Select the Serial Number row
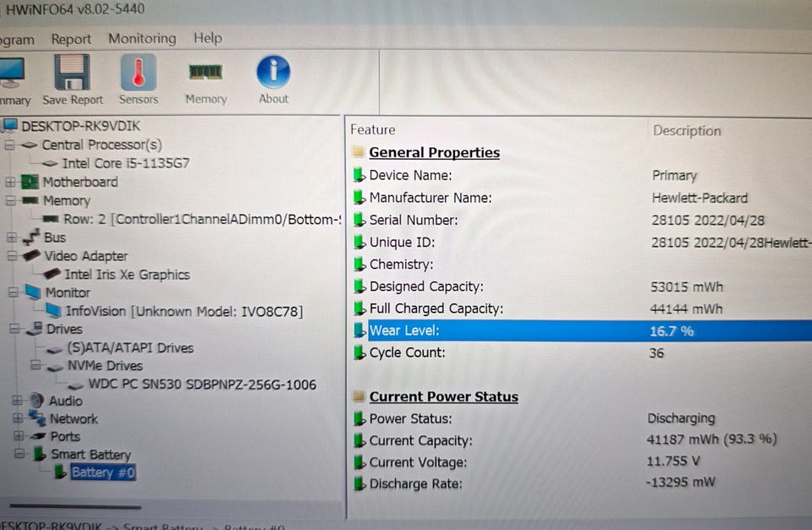This screenshot has width=812, height=530. pyautogui.click(x=581, y=220)
